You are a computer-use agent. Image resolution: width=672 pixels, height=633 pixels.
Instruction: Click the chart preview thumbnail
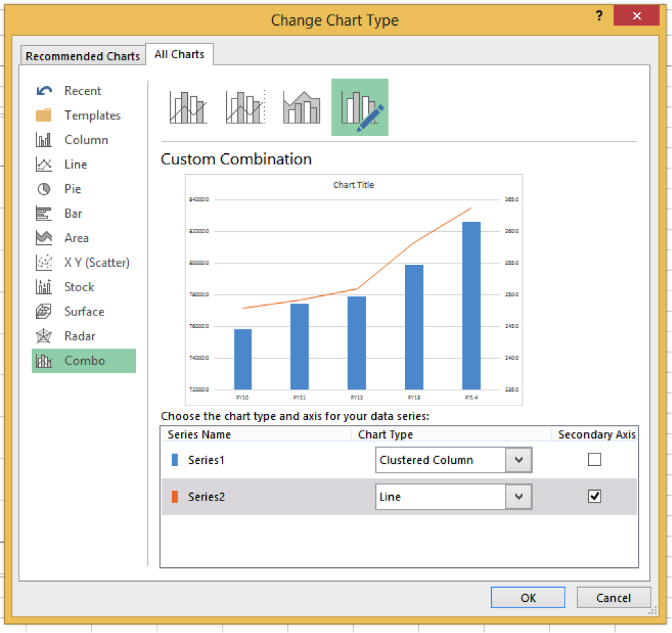[x=354, y=290]
